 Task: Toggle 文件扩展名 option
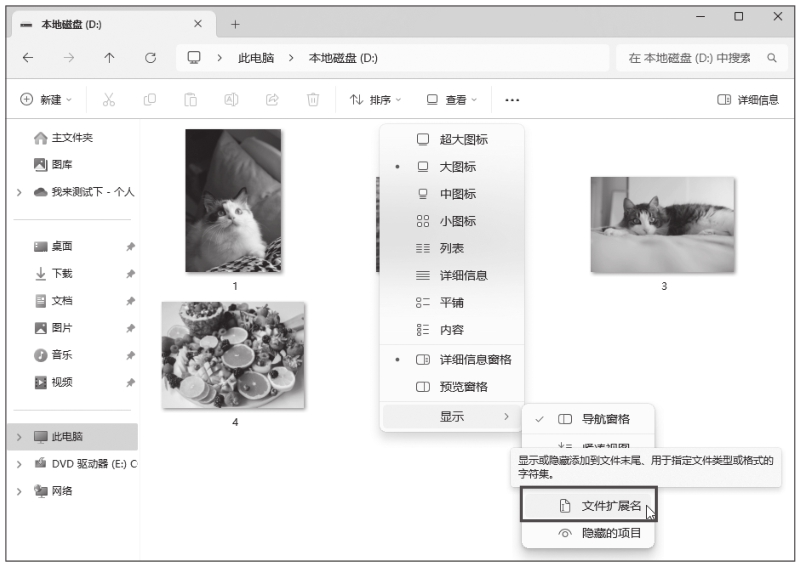pos(588,506)
